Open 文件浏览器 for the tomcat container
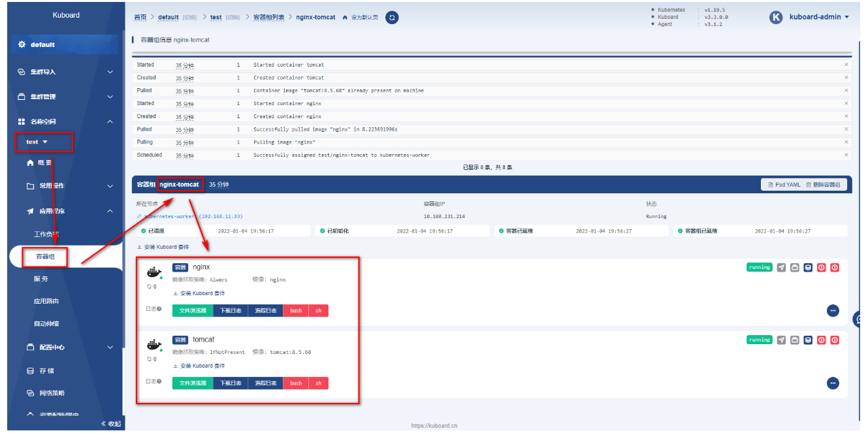Viewport: 868px width, 433px height. coord(193,383)
